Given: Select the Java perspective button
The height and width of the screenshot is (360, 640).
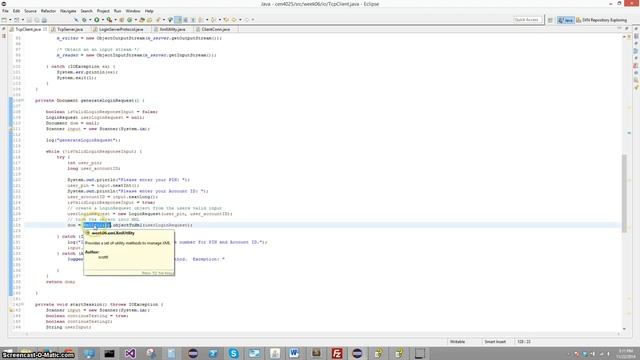Looking at the screenshot, I should [x=566, y=20].
